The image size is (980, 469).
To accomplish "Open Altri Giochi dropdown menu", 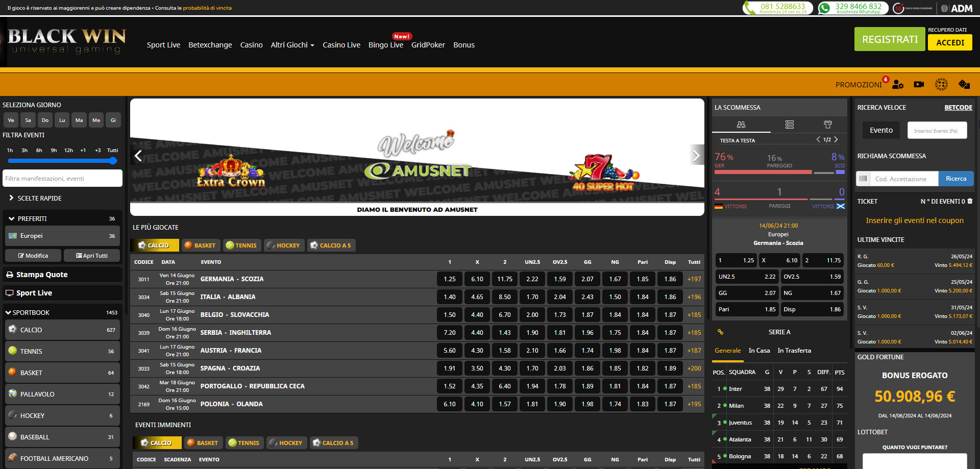I will [292, 45].
